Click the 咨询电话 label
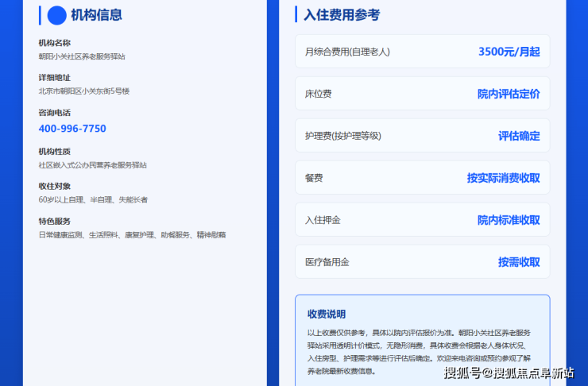Image resolution: width=588 pixels, height=386 pixels. pyautogui.click(x=54, y=113)
